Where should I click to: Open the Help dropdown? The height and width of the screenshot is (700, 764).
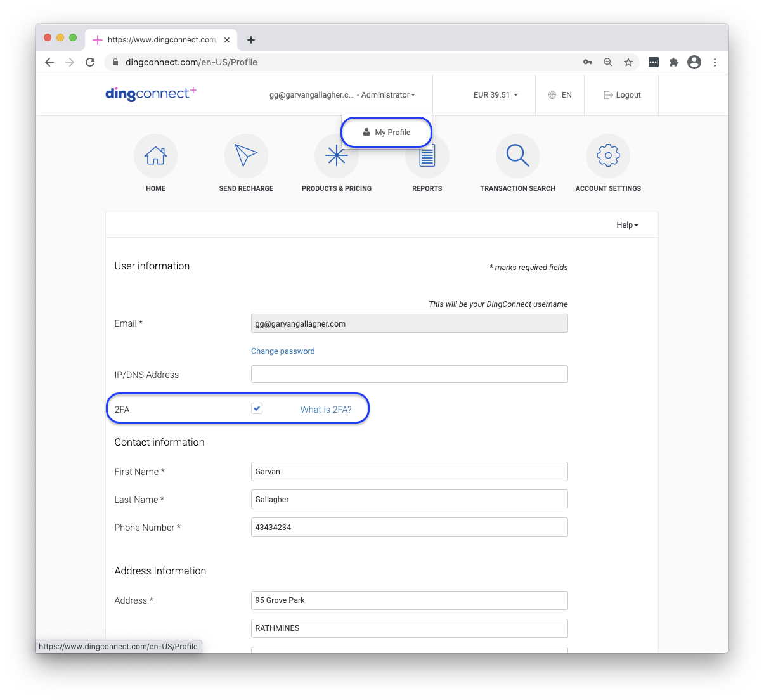(626, 224)
